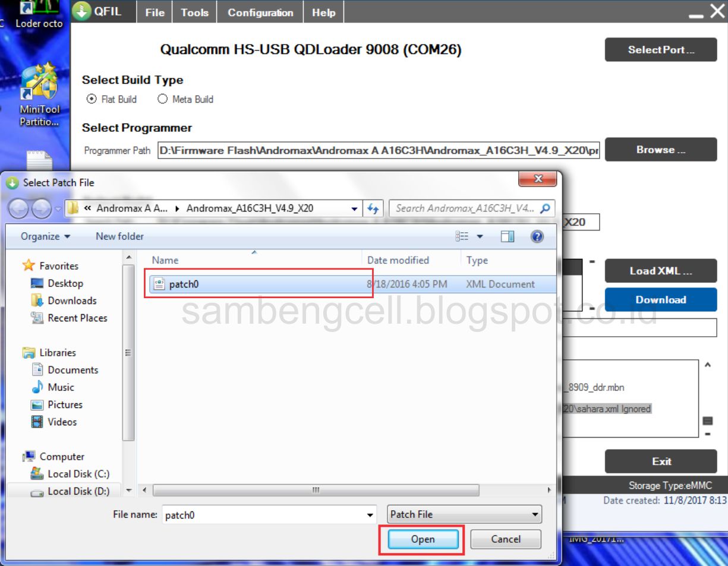
Task: Click the Exit button in QFIL
Action: pos(661,461)
